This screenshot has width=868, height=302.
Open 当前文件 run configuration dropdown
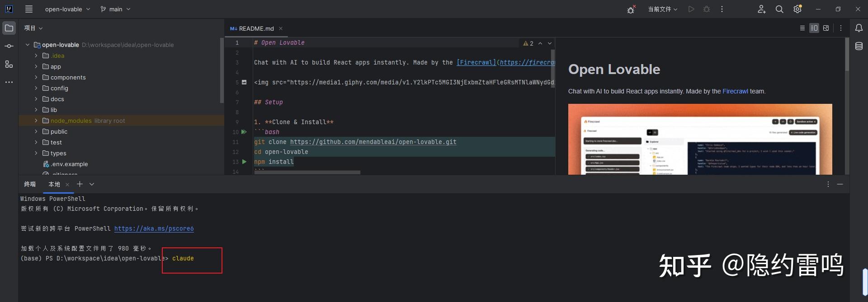pos(663,9)
